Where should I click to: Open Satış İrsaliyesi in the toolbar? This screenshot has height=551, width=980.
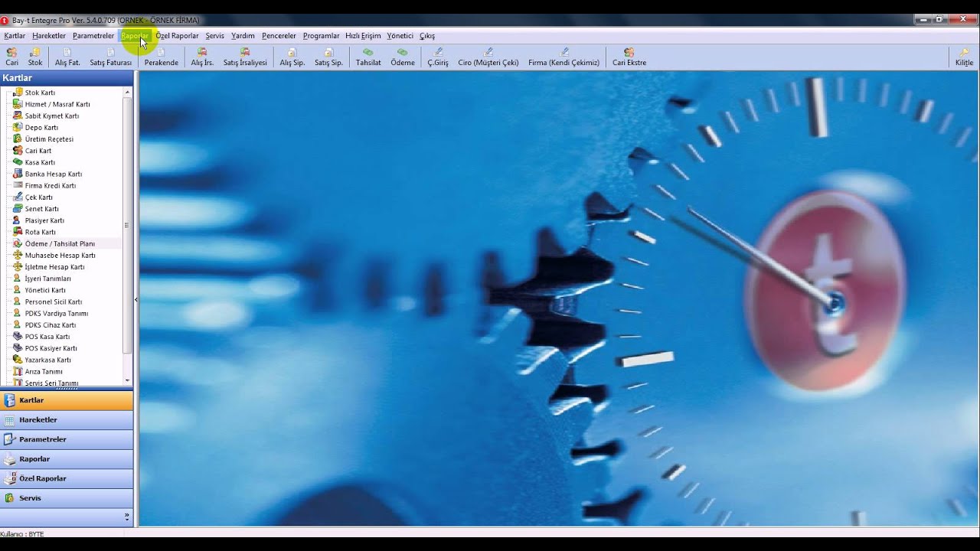[245, 57]
